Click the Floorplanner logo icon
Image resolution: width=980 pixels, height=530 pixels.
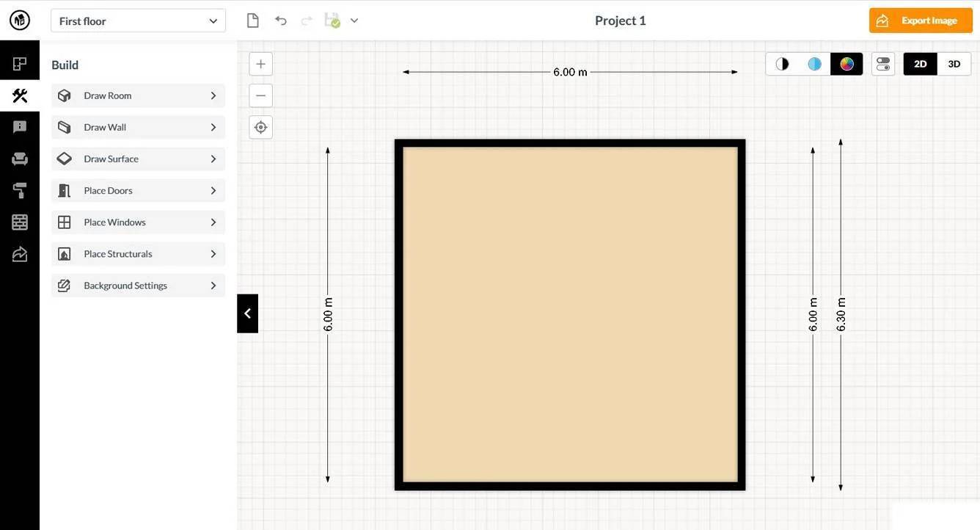[x=19, y=20]
